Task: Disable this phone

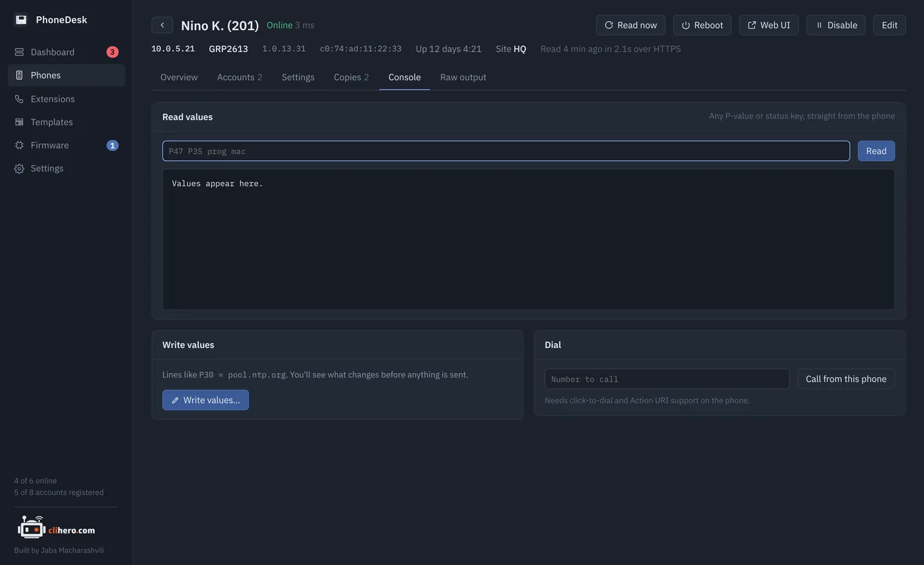Action: coord(836,25)
